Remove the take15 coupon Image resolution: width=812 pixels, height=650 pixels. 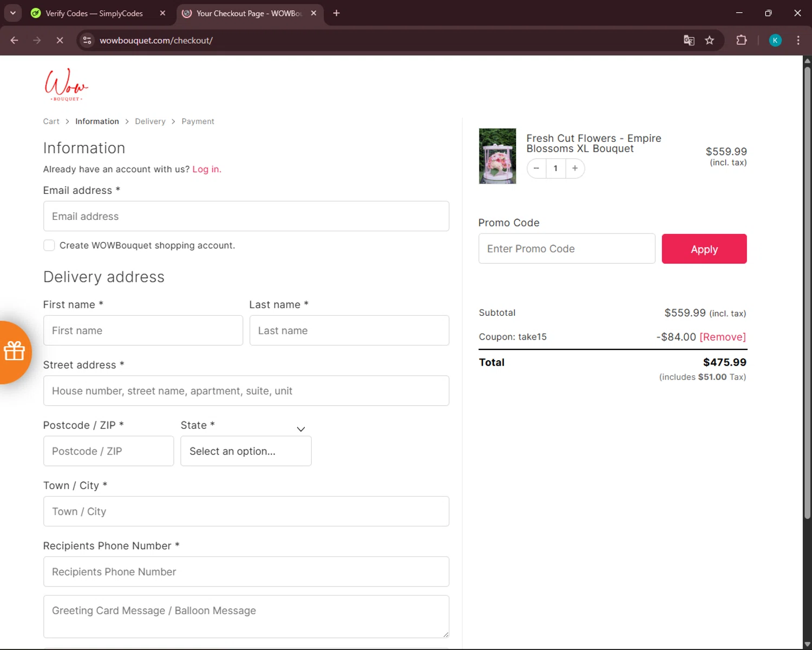tap(723, 337)
